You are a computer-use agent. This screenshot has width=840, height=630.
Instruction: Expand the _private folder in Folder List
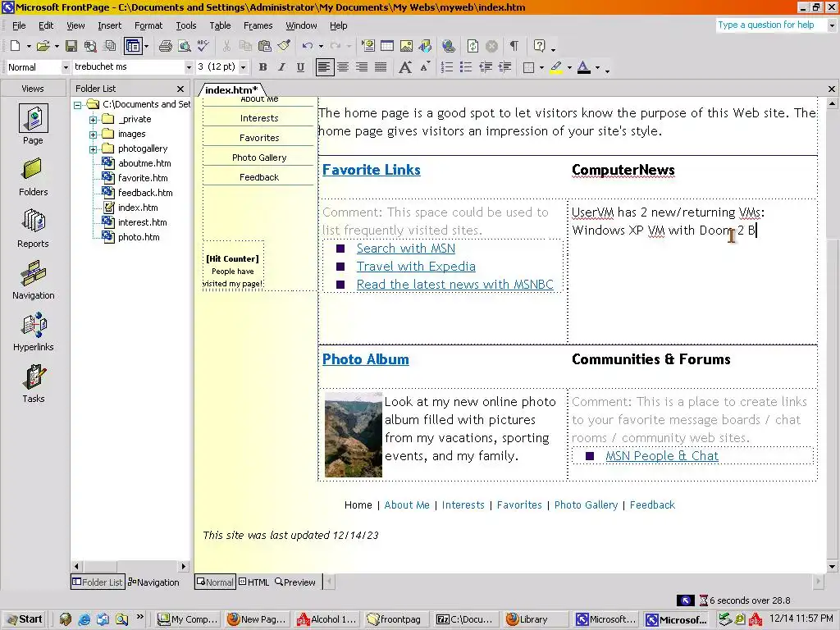94,120
